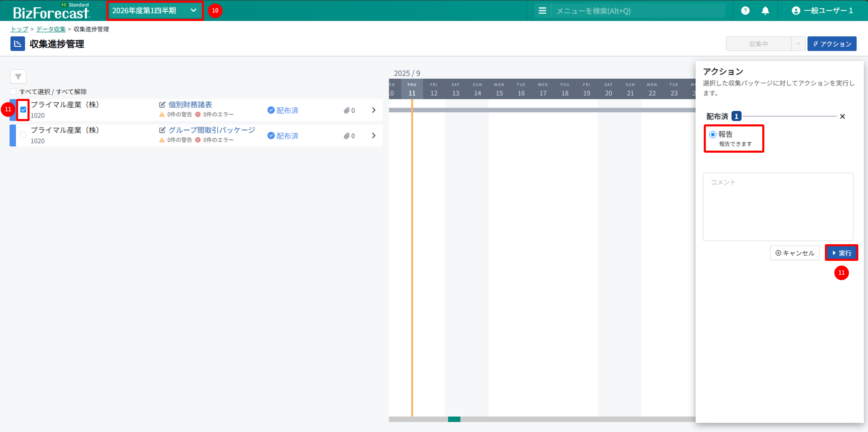Click the hamburger menu icon
This screenshot has width=868, height=432.
[x=542, y=11]
